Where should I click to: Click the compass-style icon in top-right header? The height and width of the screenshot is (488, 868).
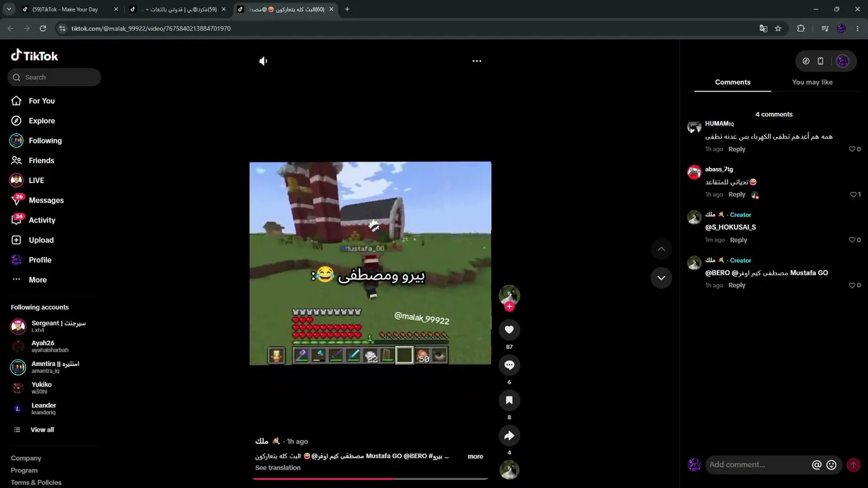806,61
